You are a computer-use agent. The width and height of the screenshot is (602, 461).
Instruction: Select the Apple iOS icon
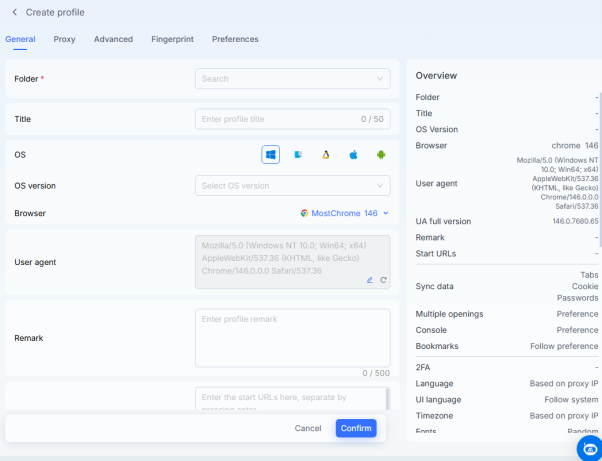(353, 155)
